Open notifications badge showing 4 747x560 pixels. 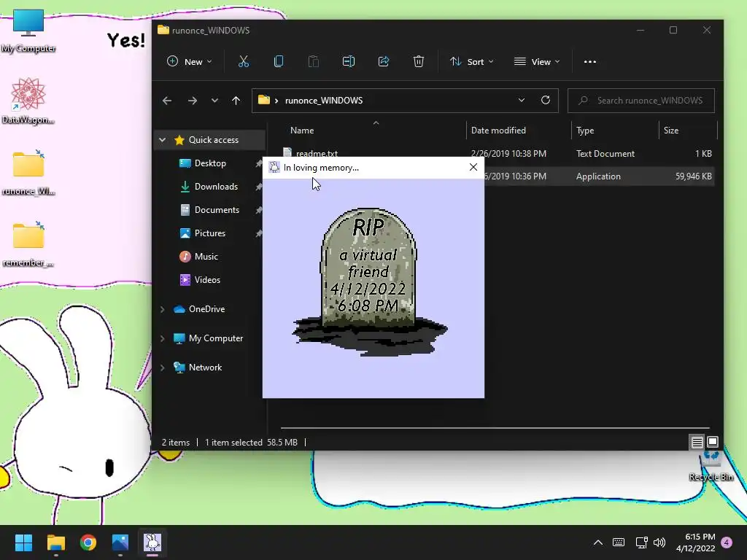(727, 542)
